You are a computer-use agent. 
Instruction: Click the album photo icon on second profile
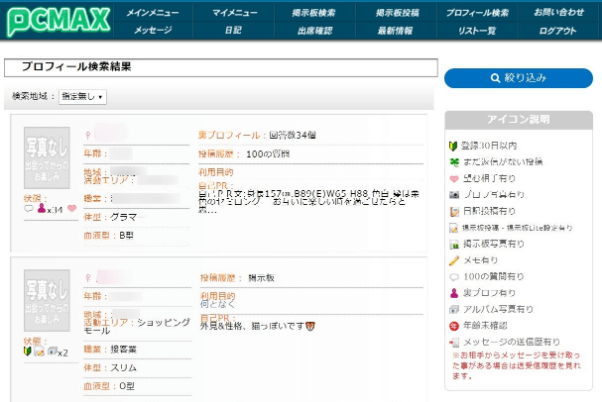[x=54, y=352]
